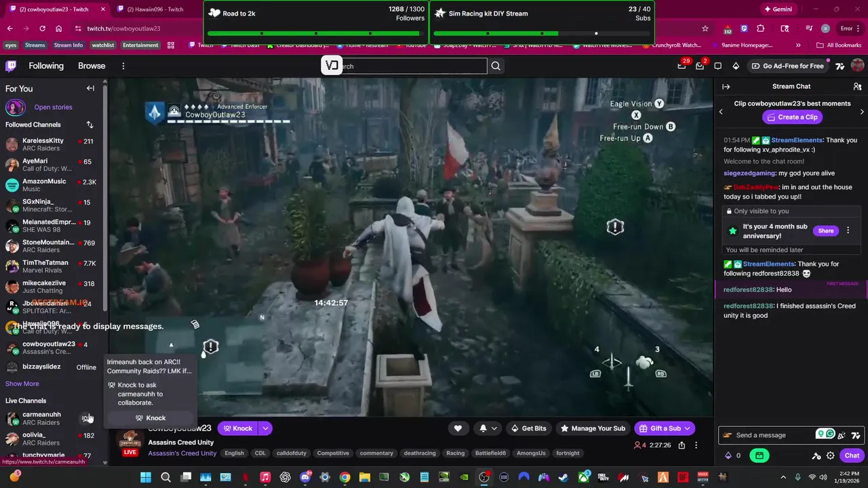Image resolution: width=868 pixels, height=488 pixels.
Task: Open options for the sub anniversary notice
Action: (848, 230)
